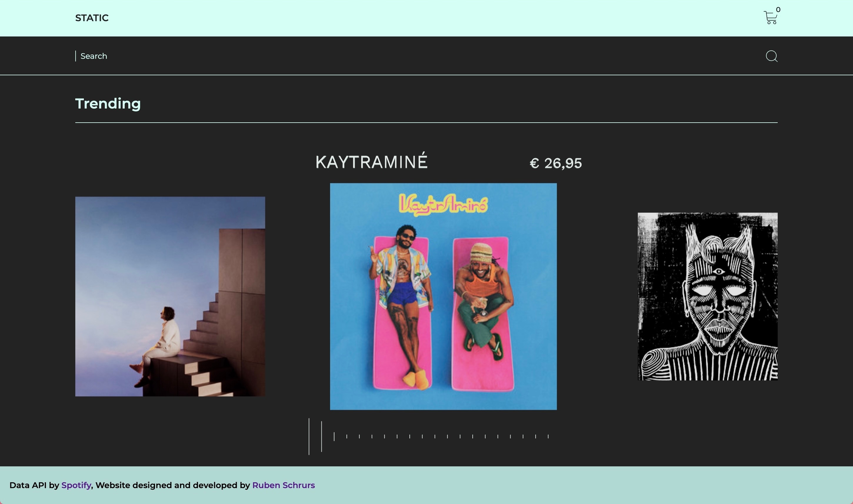The image size is (853, 504).
Task: Jump to the last carousel tick marker
Action: [x=548, y=436]
